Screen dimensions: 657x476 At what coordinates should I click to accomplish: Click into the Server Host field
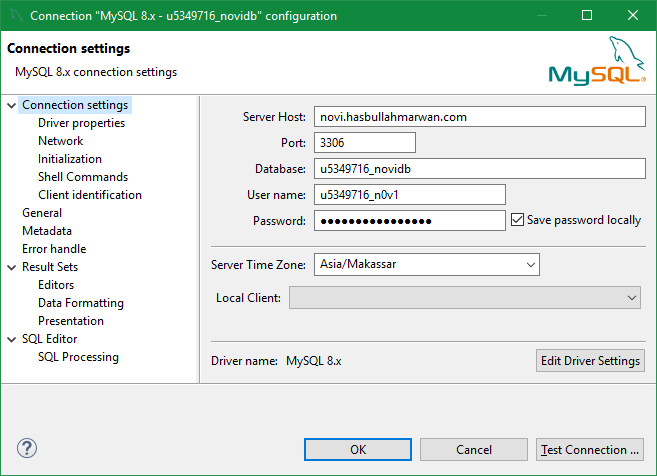(480, 116)
